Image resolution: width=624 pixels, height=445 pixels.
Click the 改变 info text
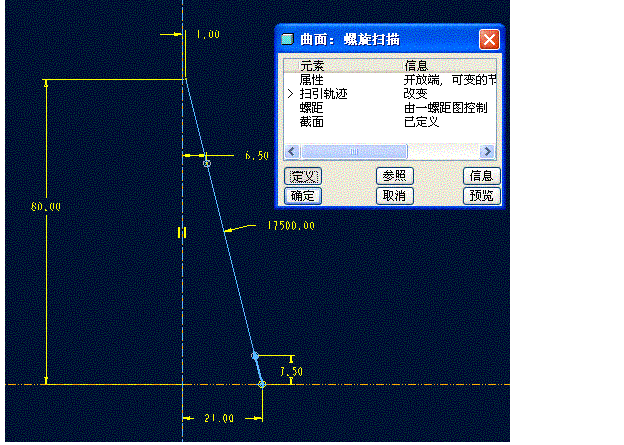click(415, 94)
